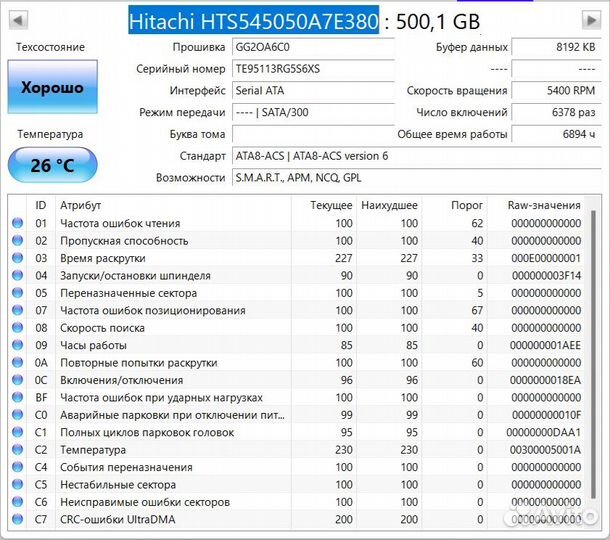The width and height of the screenshot is (610, 540).
Task: Click raw value 00000000DAA1
Action: coord(543,432)
